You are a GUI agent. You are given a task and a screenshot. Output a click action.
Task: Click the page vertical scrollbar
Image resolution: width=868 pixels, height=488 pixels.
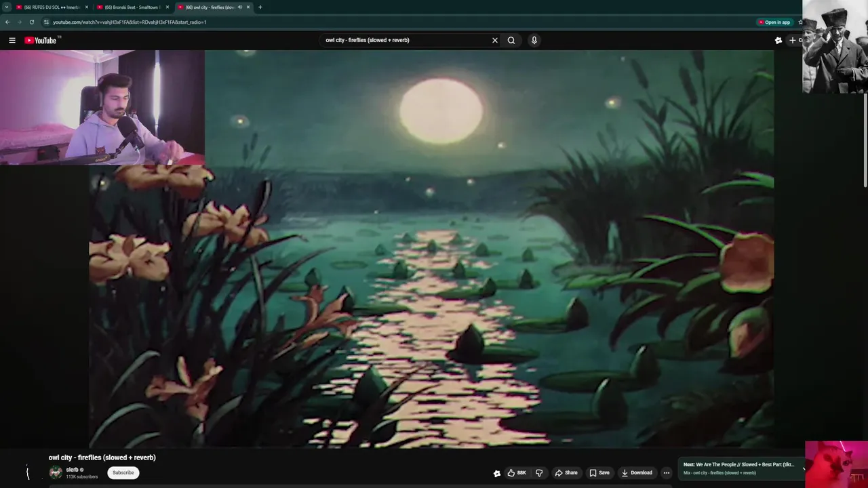coord(865,139)
